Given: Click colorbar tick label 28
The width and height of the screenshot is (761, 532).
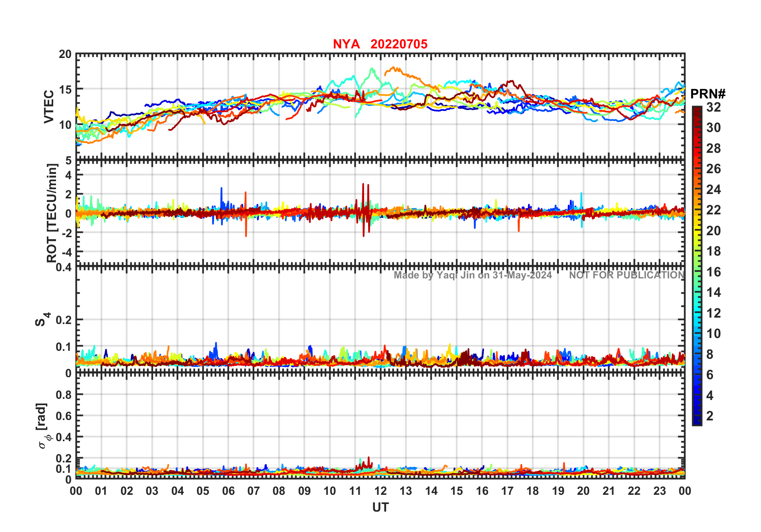Looking at the screenshot, I should tap(713, 148).
